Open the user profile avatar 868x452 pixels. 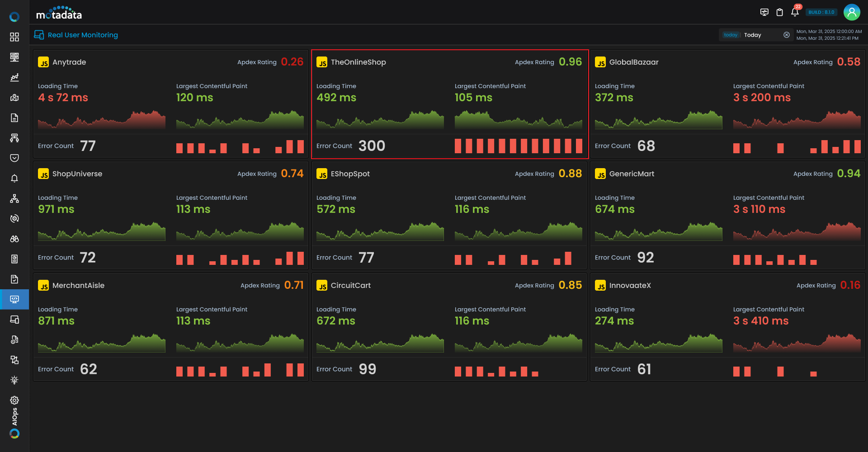click(x=852, y=12)
